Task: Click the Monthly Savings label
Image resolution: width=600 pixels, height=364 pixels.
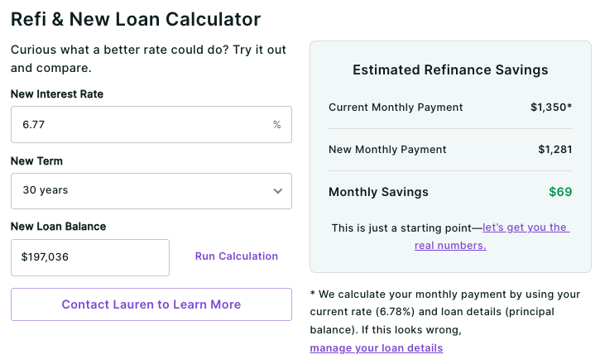Action: 378,192
